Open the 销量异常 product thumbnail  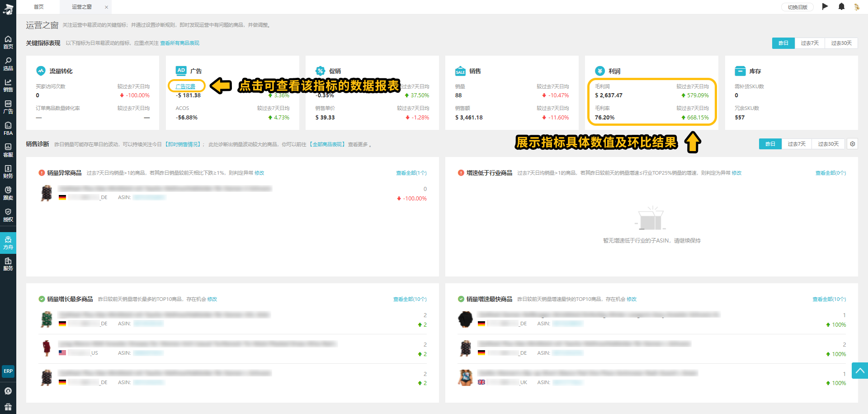pos(47,193)
